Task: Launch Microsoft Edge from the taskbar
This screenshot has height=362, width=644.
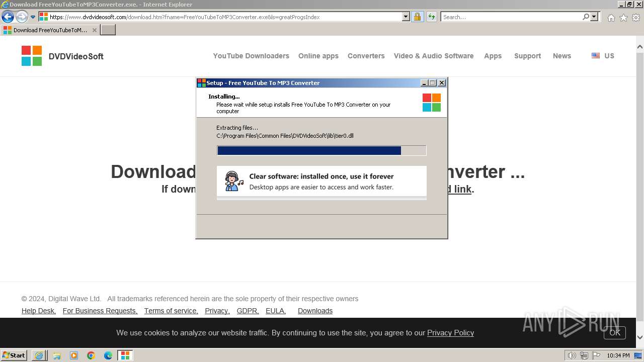Action: [108, 355]
